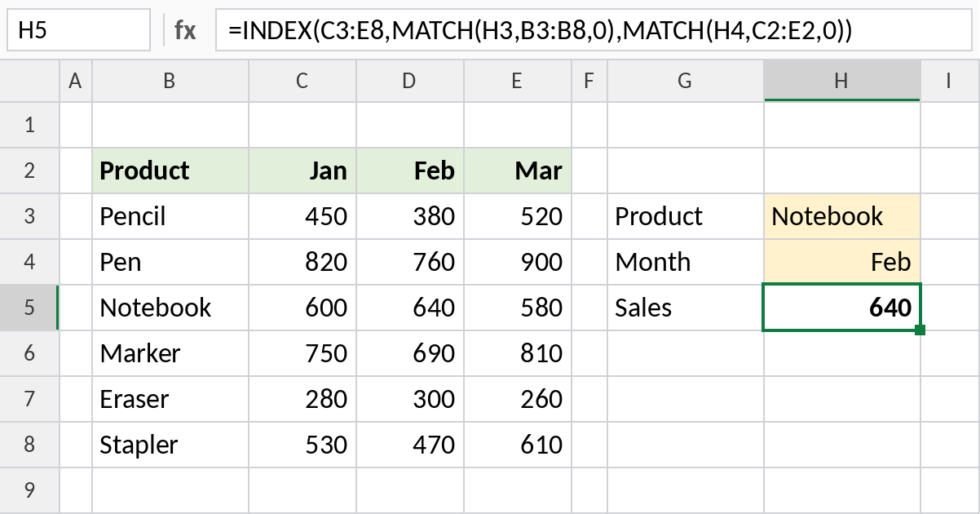
Task: Click the cell with value 380
Action: tap(410, 216)
